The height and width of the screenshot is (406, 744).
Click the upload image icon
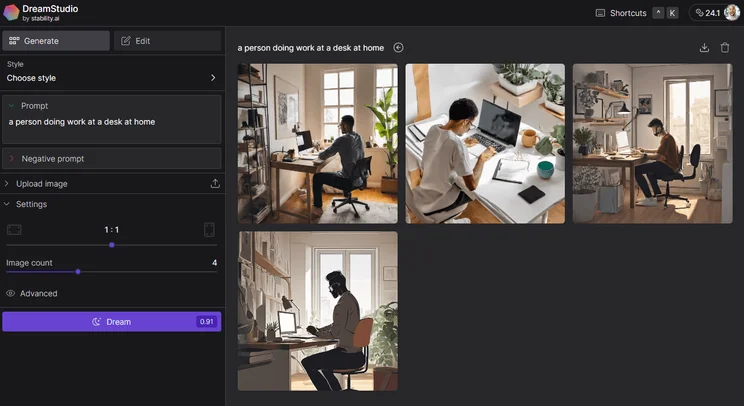pyautogui.click(x=215, y=184)
